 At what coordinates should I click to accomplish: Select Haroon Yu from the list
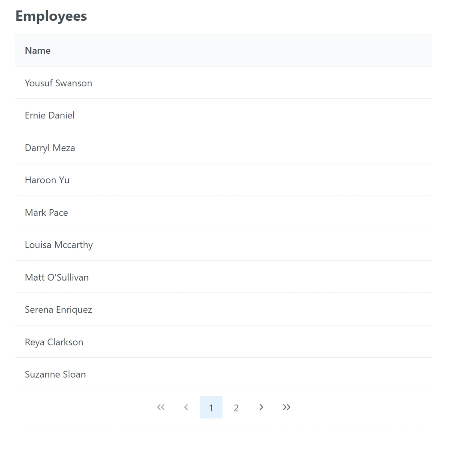[47, 180]
